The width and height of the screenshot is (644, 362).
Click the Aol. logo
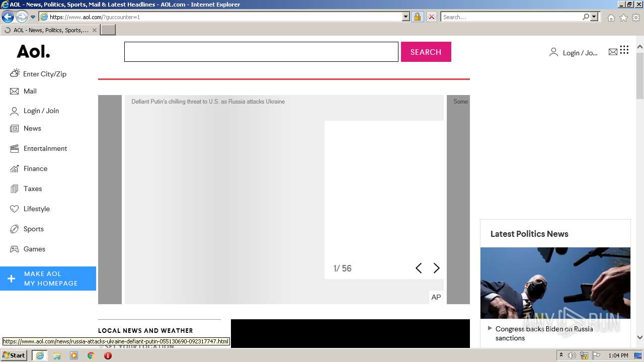(33, 52)
